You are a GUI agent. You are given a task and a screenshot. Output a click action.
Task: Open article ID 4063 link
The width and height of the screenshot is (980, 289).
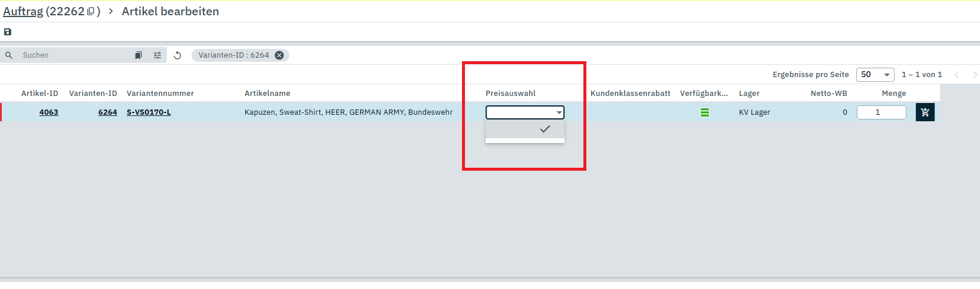pos(48,112)
